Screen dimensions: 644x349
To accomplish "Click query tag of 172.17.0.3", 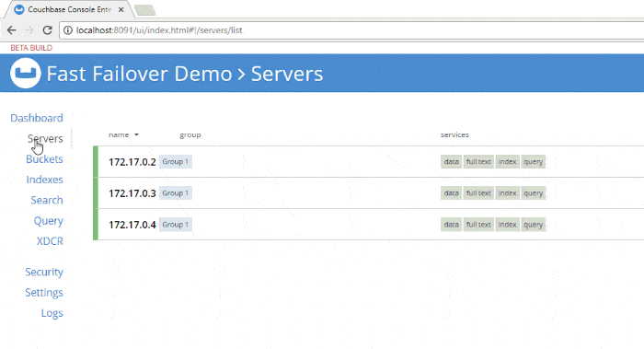I will (533, 193).
